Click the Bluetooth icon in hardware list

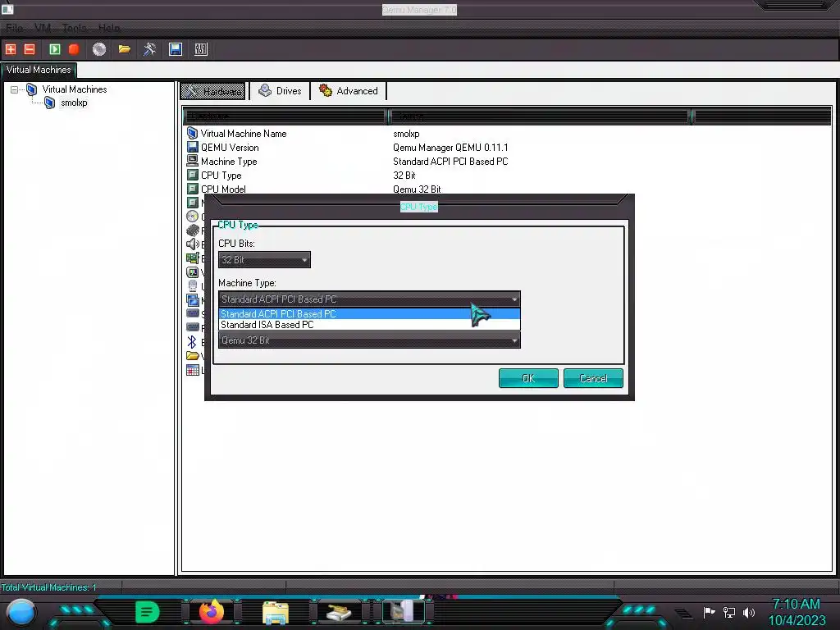click(192, 341)
